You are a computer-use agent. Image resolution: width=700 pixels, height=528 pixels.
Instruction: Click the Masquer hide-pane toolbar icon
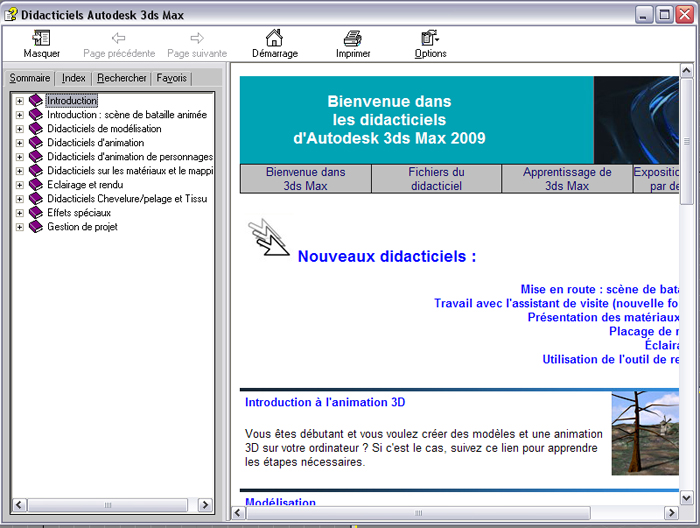tap(42, 38)
